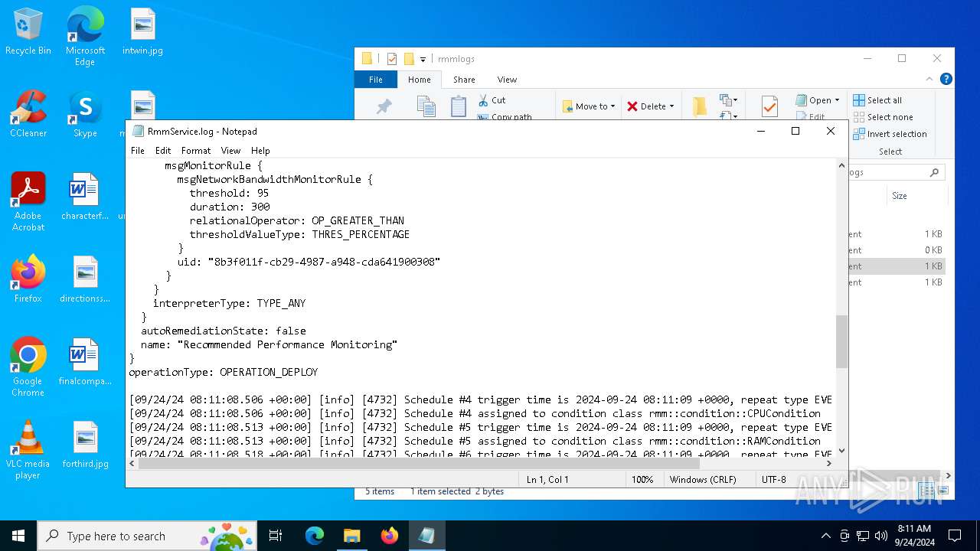Viewport: 980px width, 551px height.
Task: Click the taskbar search box
Action: (x=149, y=536)
